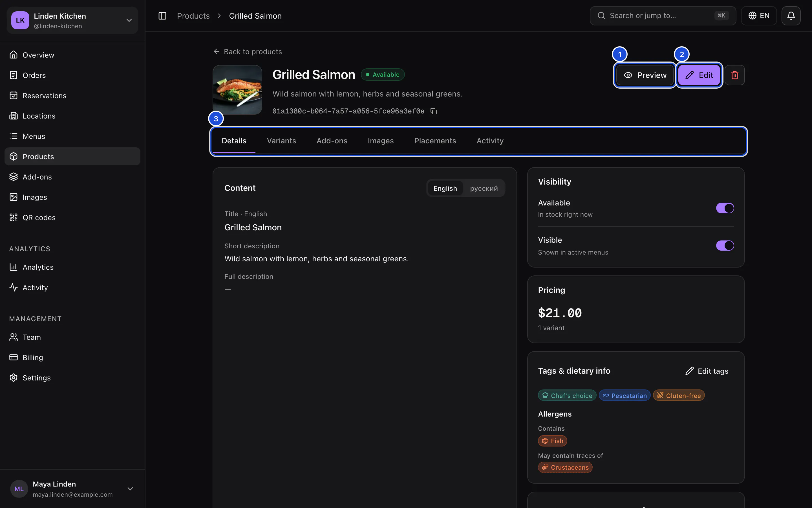Open QR codes section
This screenshot has height=508, width=812.
[72, 217]
